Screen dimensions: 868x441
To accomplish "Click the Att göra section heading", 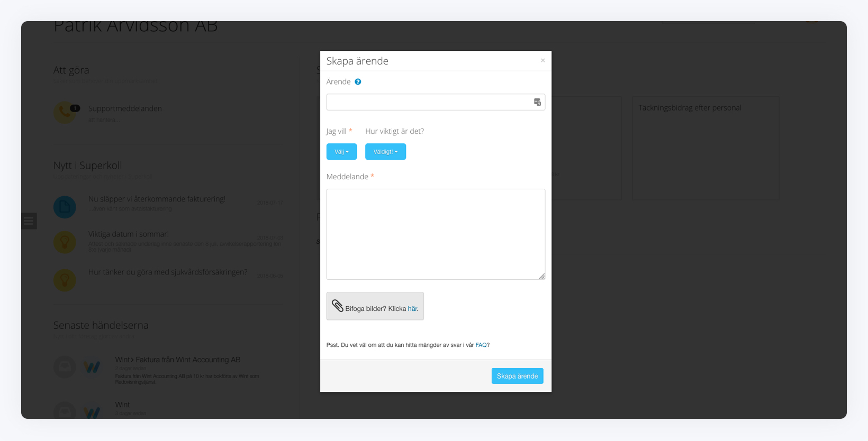I will point(71,70).
